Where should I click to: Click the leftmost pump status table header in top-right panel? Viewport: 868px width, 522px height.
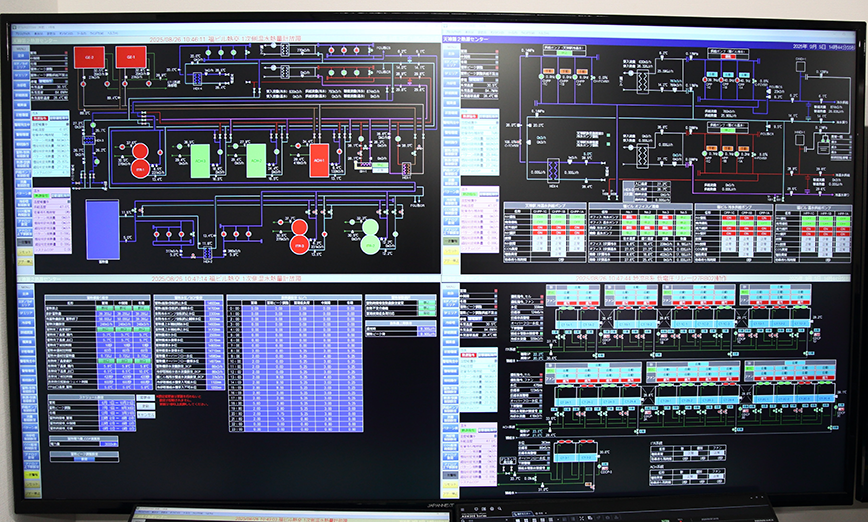pos(545,207)
